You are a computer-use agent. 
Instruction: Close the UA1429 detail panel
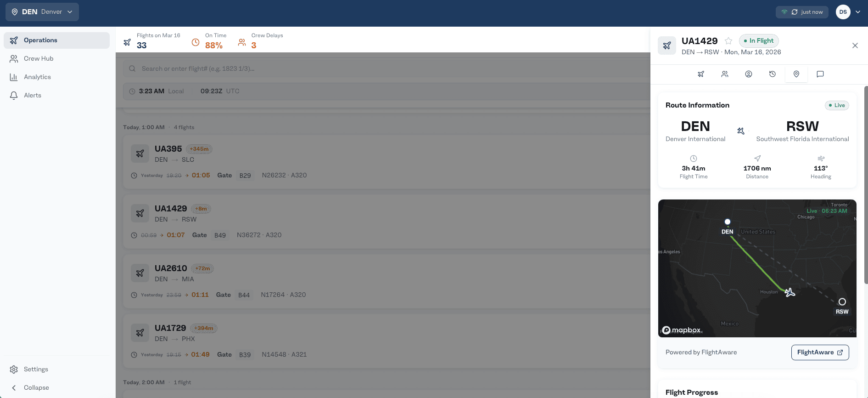point(855,45)
